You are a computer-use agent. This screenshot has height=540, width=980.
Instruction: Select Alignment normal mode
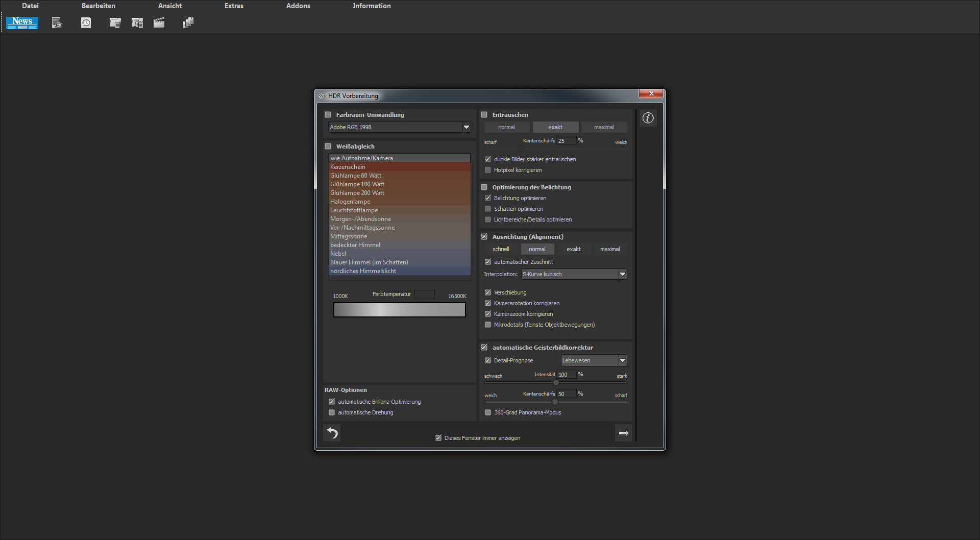click(x=537, y=249)
